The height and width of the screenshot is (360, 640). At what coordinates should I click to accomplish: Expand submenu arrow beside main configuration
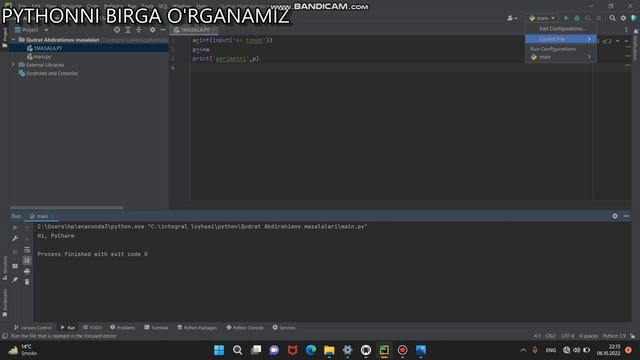pyautogui.click(x=589, y=57)
